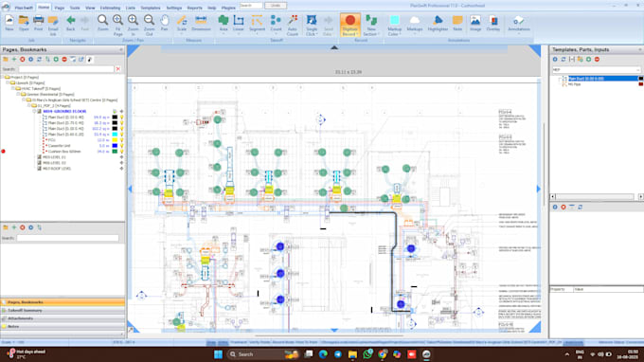
Task: Click the refresh icon in Pages toolbar
Action: pyautogui.click(x=39, y=60)
